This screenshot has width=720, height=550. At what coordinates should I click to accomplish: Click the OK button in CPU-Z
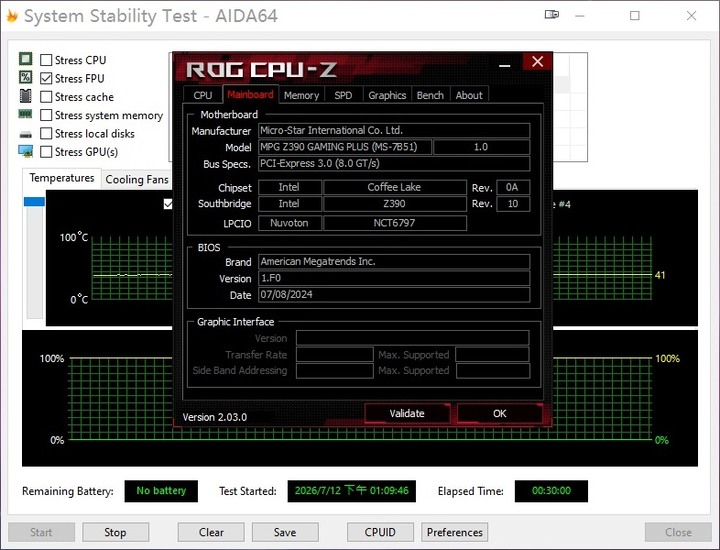(x=500, y=413)
